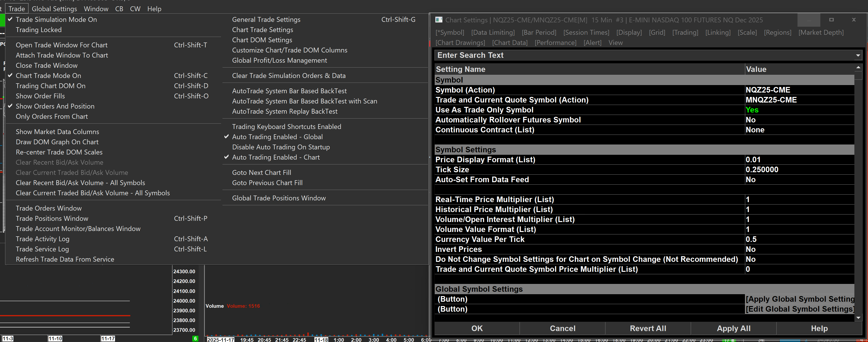
Task: Close the Chart Settings dialog
Action: pyautogui.click(x=853, y=20)
